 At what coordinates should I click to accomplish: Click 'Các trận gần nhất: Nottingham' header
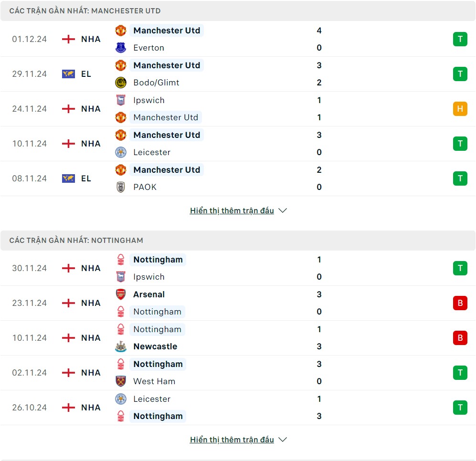(76, 240)
